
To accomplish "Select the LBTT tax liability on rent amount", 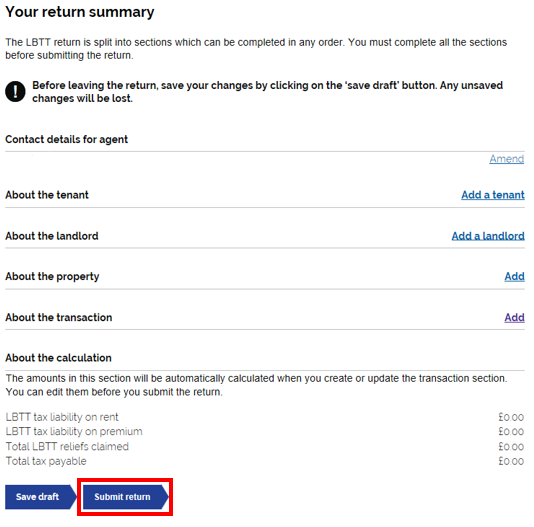I will 511,417.
